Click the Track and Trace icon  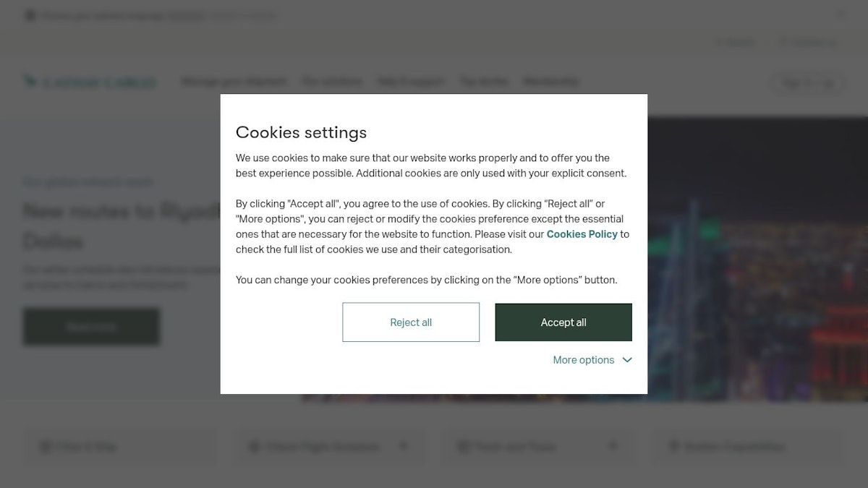point(464,447)
